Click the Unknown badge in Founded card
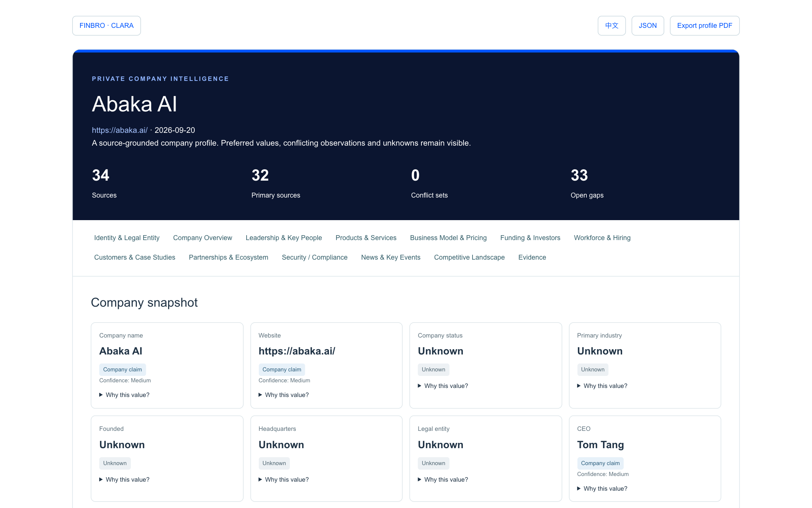The image size is (812, 508). coord(115,463)
